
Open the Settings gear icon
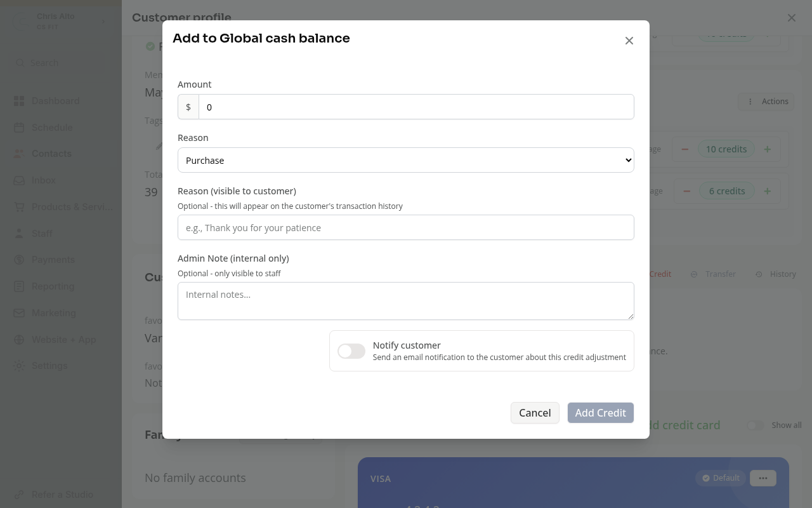(x=19, y=366)
